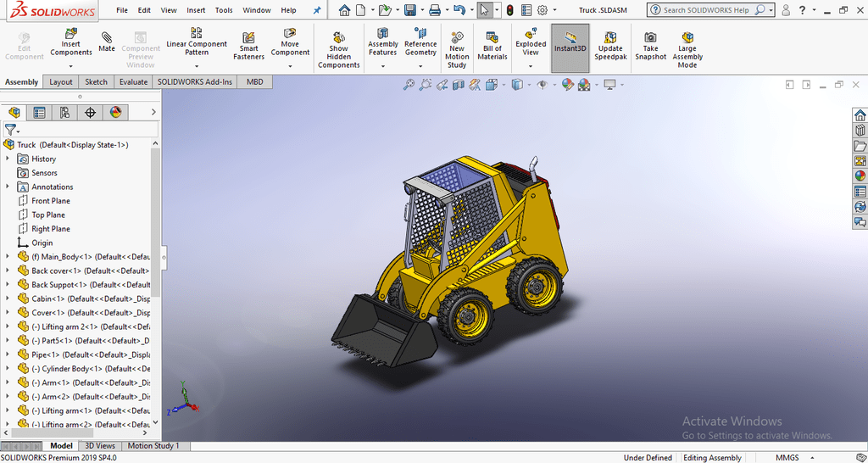
Task: Pin the menu bar
Action: [317, 10]
